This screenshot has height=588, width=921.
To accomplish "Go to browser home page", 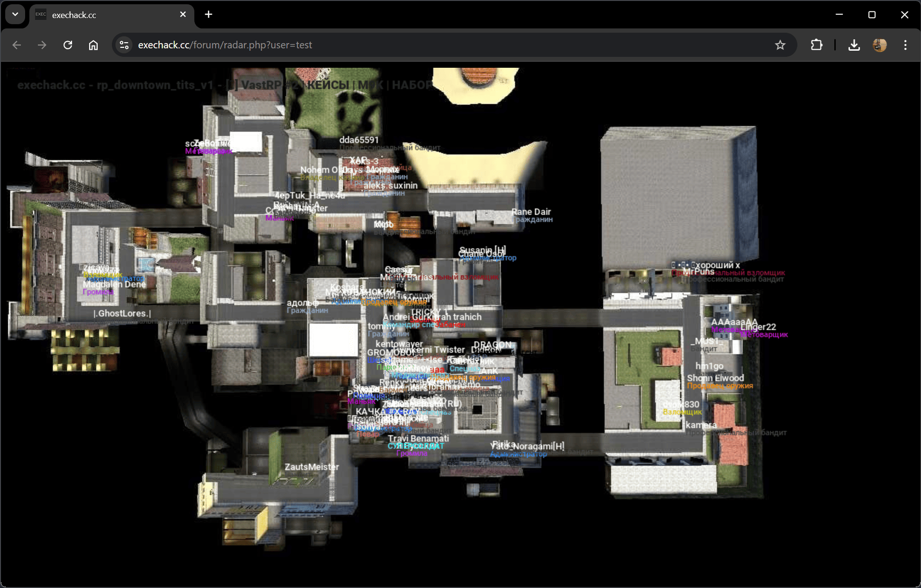I will click(x=93, y=45).
